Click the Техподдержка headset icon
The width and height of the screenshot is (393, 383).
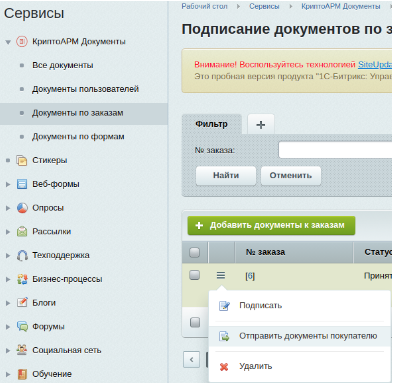click(22, 255)
